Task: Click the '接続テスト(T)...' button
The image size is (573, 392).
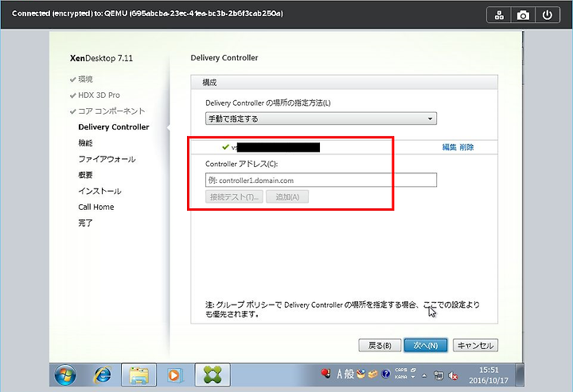Action: pos(234,197)
